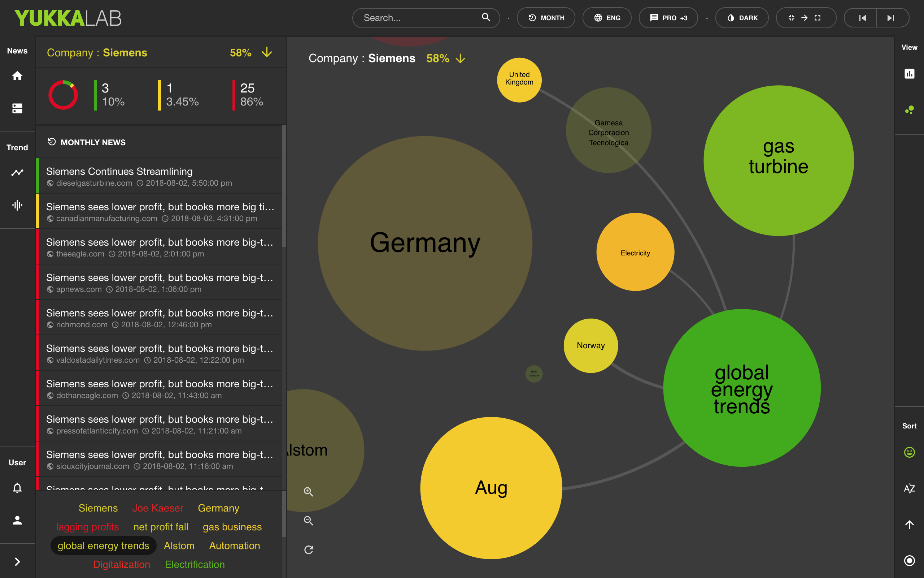Toggle the global energy trends tag
The width and height of the screenshot is (924, 578).
pos(104,545)
